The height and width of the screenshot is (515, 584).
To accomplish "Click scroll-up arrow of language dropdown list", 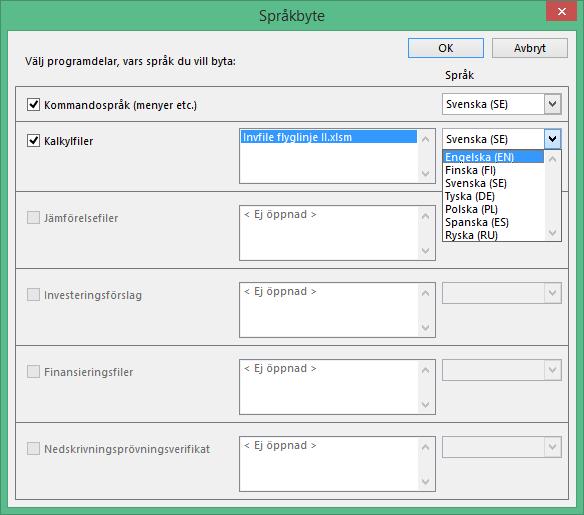I will pyautogui.click(x=553, y=159).
